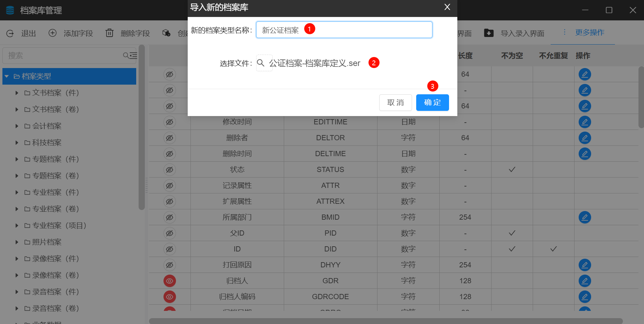Click the edit icon for 归档人 row
Viewport: 644px width, 324px height.
(x=585, y=281)
